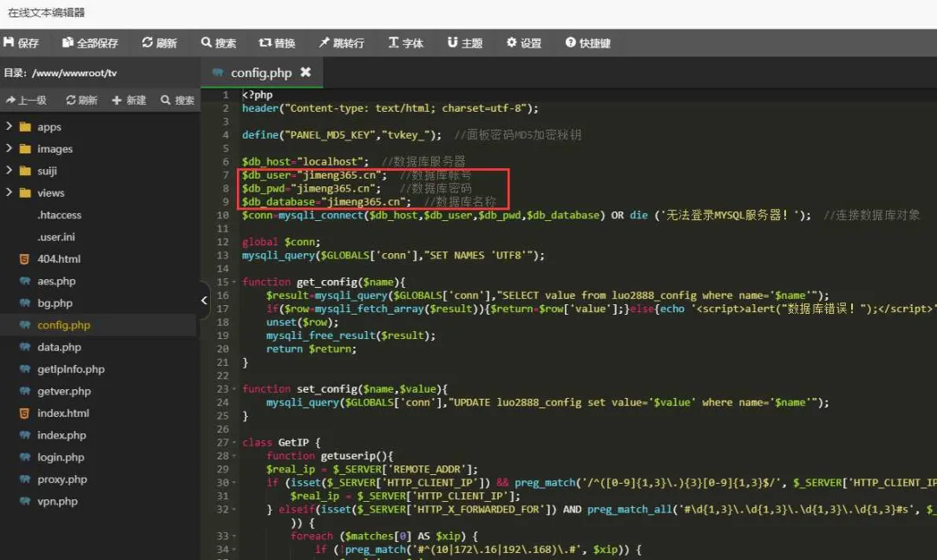Fold class GetIP at line 27
937x560 pixels.
[233, 442]
